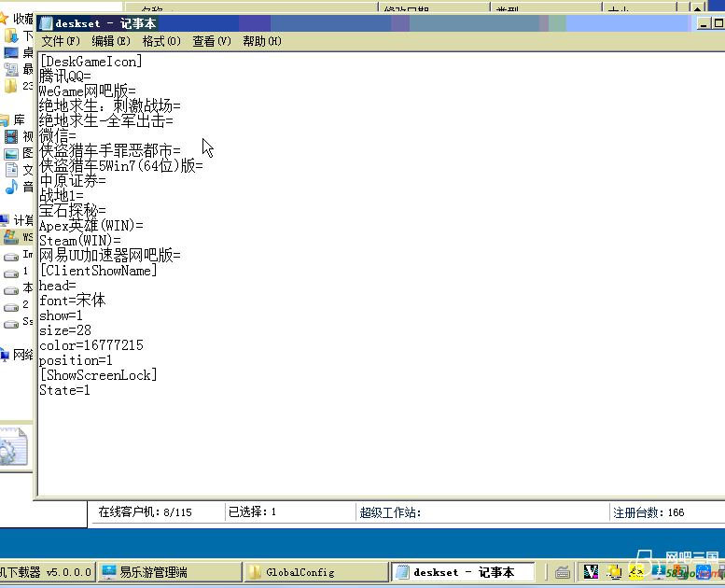Select the drive icon labeled Ss
The image size is (725, 588).
[11, 323]
